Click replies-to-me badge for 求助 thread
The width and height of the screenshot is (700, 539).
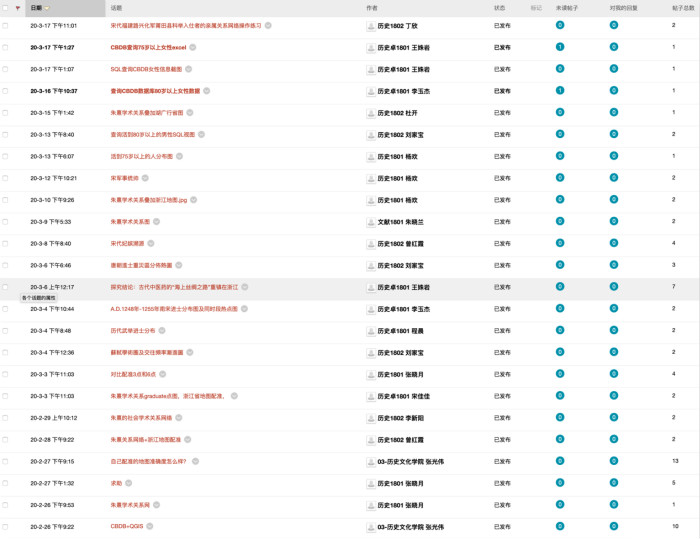[x=613, y=483]
